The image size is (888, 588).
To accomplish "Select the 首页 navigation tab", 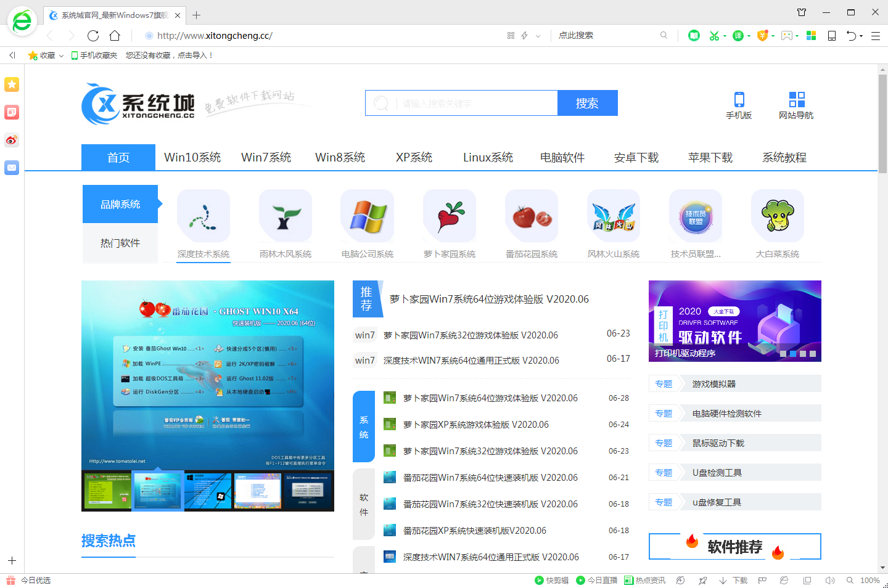I will pos(118,157).
